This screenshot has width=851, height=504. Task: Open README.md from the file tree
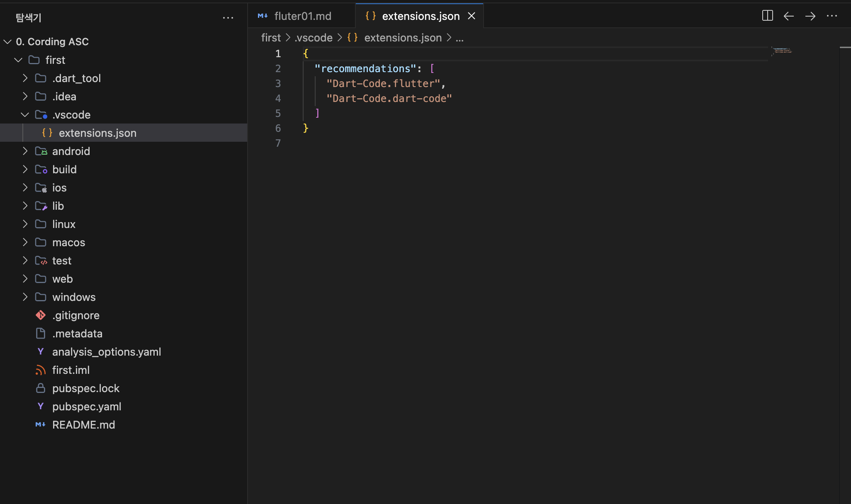point(83,425)
